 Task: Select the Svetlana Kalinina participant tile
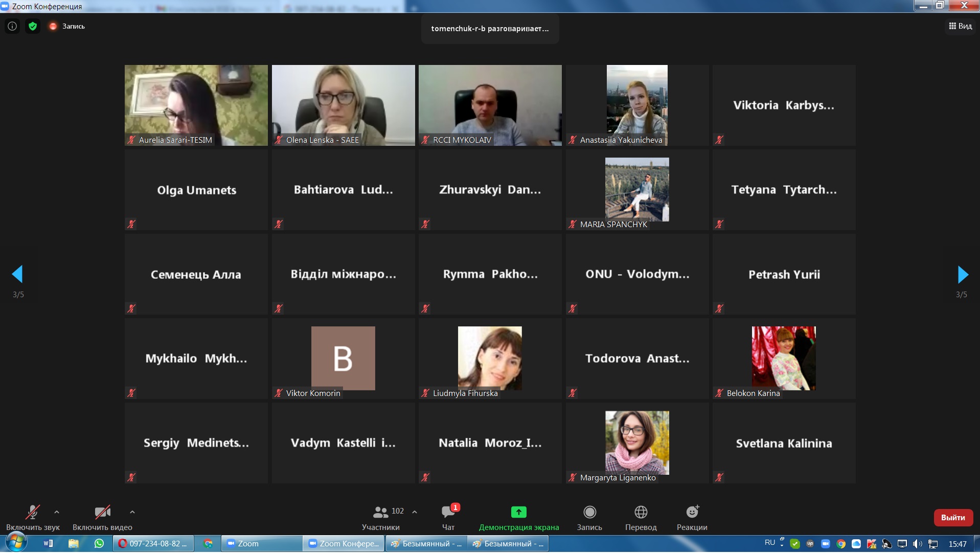(784, 443)
